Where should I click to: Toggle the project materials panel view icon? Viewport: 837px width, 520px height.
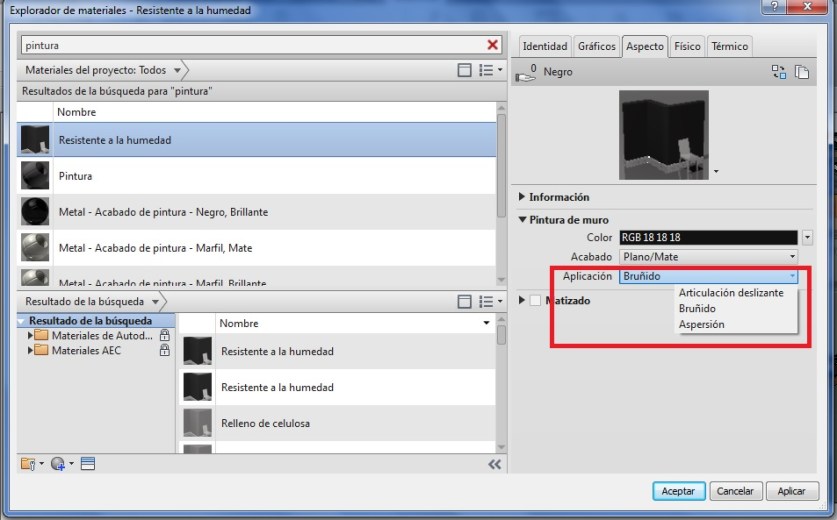(x=464, y=71)
